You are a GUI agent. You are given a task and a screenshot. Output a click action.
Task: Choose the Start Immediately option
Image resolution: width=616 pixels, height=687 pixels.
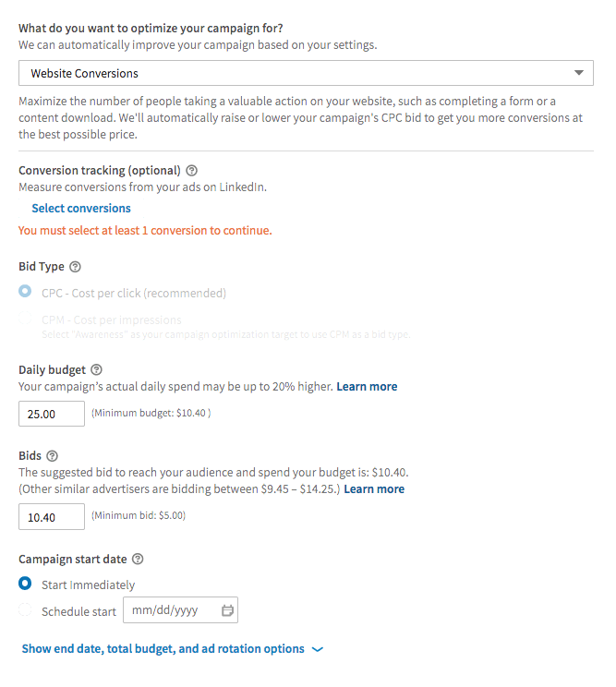tap(25, 584)
